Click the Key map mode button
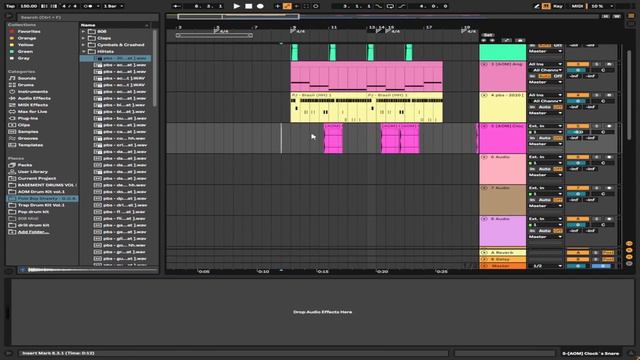This screenshot has height=360, width=640. coord(558,6)
